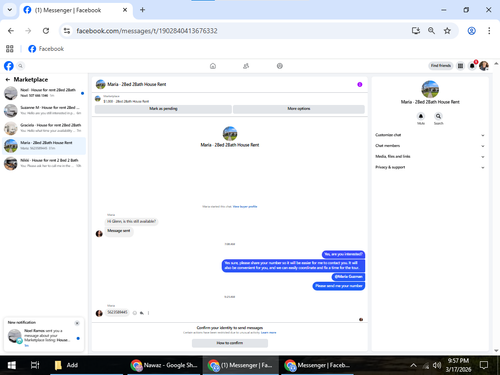This screenshot has height=375, width=500.
Task: Open the purple conversation information icon
Action: pyautogui.click(x=360, y=84)
